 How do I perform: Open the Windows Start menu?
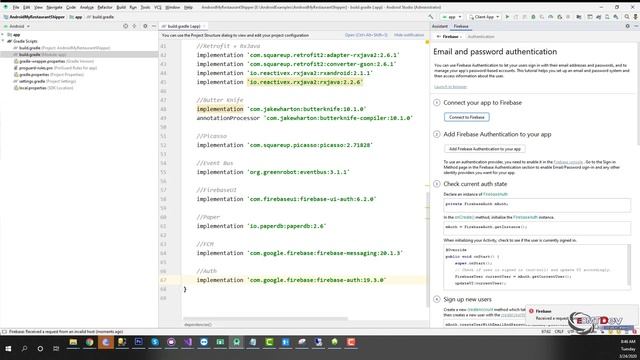click(x=8, y=349)
